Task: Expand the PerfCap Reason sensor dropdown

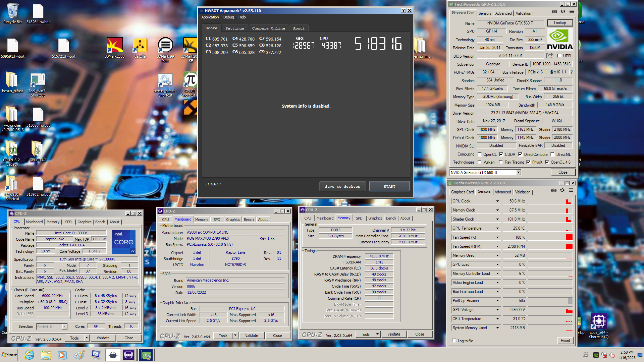Action: (x=497, y=301)
